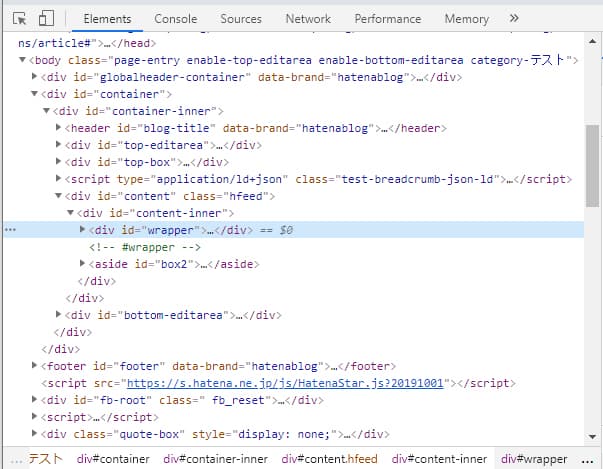Viewport: 603px width, 469px height.
Task: Select div#wrapper breadcrumb item
Action: [x=534, y=459]
